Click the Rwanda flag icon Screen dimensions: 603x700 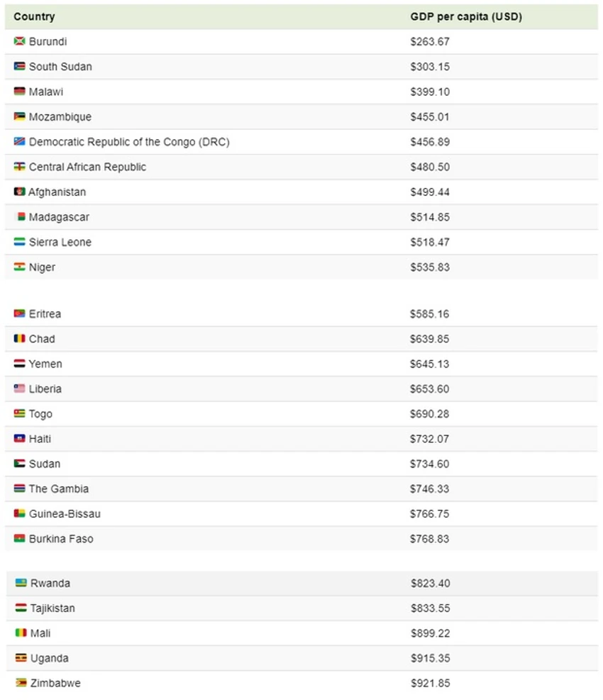click(21, 582)
